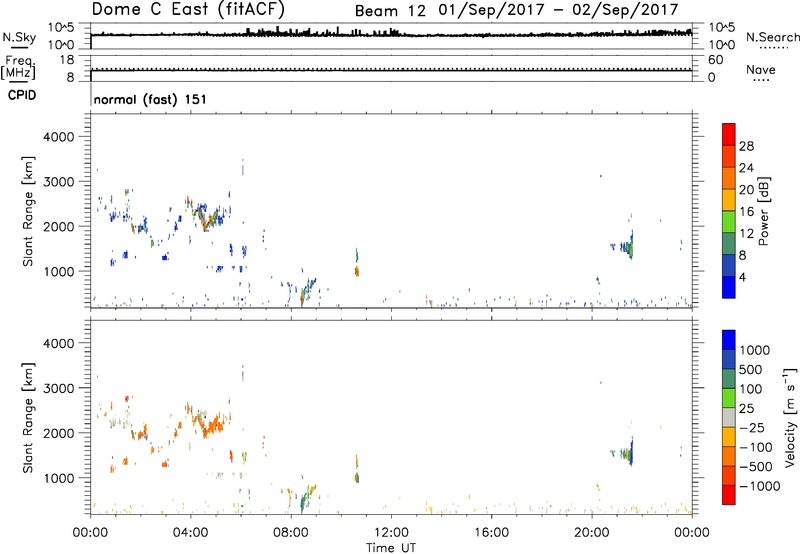Click the yellow segment of the Power colorbar
This screenshot has width=800, height=554.
[729, 200]
